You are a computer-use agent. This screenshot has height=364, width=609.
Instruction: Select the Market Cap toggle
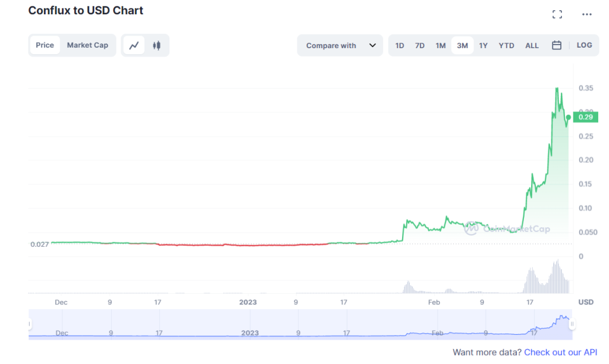pos(87,45)
